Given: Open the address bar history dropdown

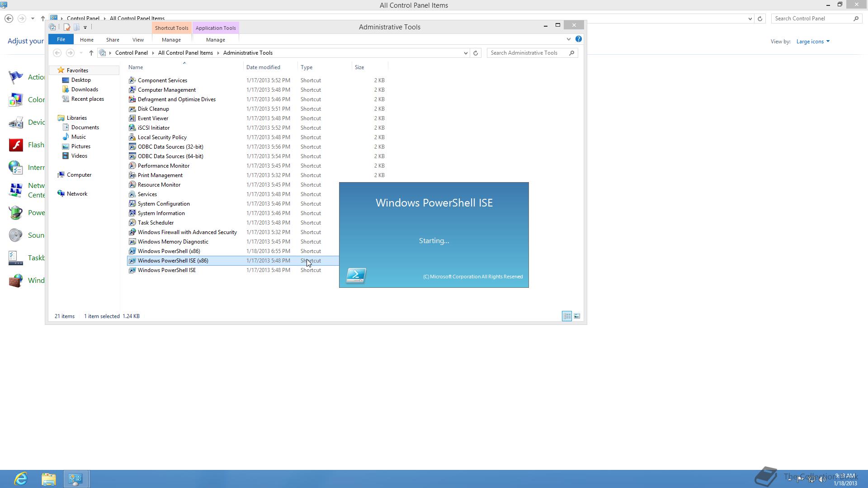Looking at the screenshot, I should pos(466,53).
